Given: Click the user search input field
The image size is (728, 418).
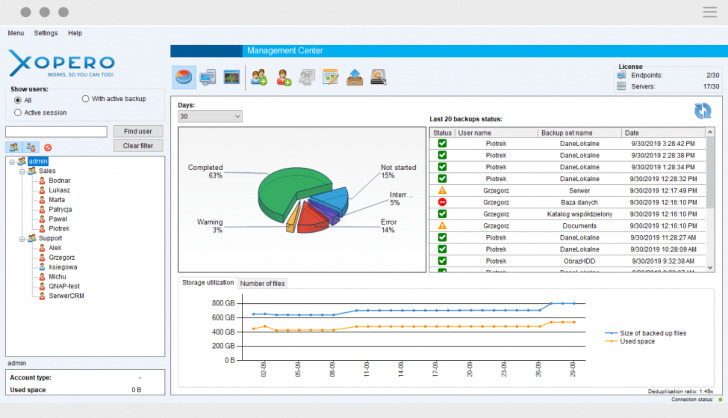Looking at the screenshot, I should pos(56,131).
